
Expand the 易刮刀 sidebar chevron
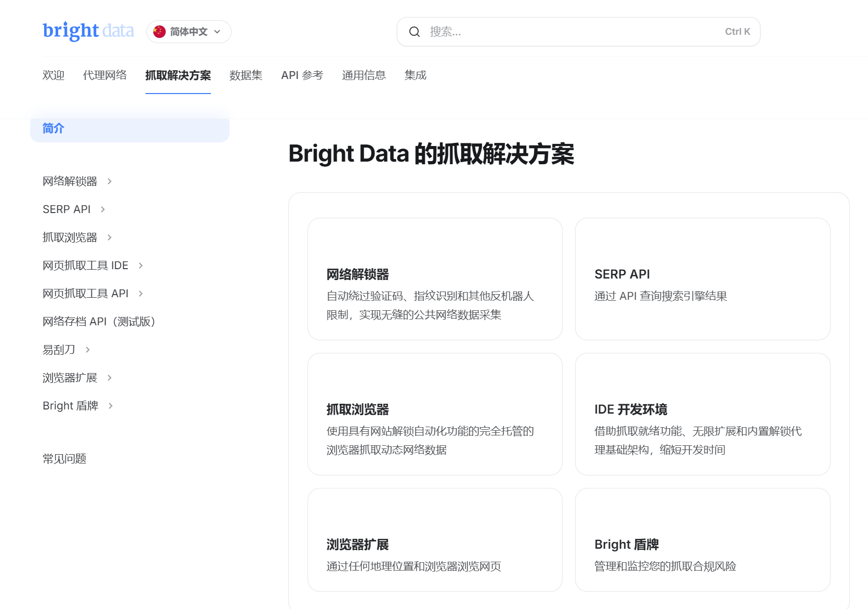[x=88, y=350]
